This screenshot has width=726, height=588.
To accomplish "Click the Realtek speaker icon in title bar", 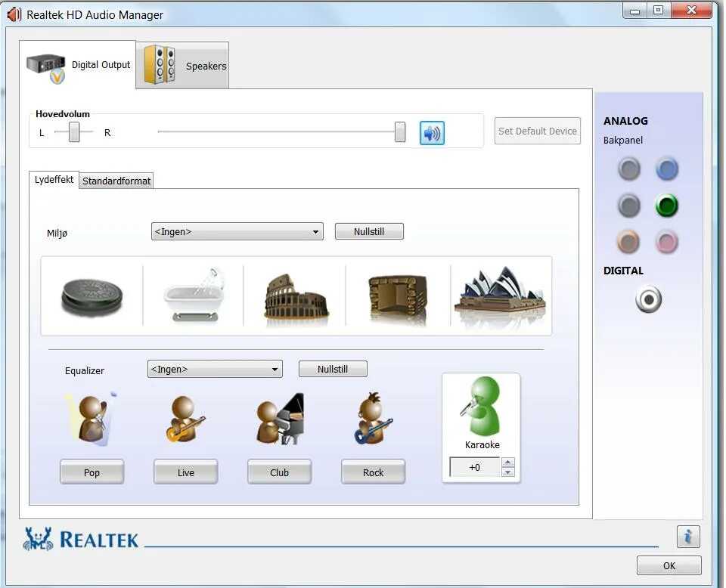I will click(14, 15).
